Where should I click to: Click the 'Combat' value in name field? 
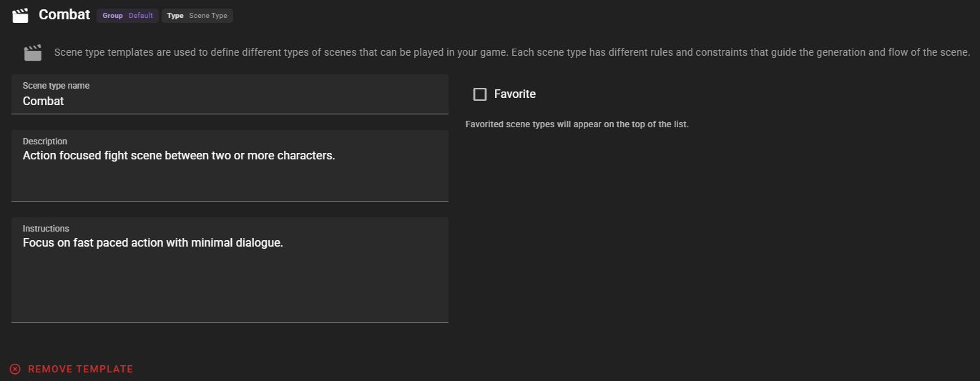[44, 102]
